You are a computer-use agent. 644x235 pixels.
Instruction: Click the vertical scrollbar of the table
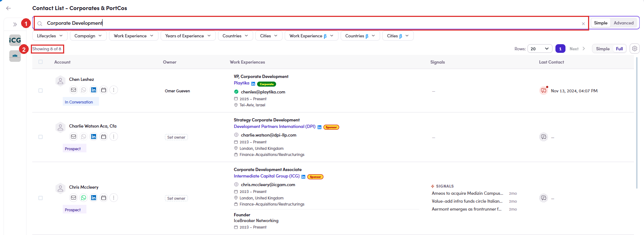click(637, 122)
